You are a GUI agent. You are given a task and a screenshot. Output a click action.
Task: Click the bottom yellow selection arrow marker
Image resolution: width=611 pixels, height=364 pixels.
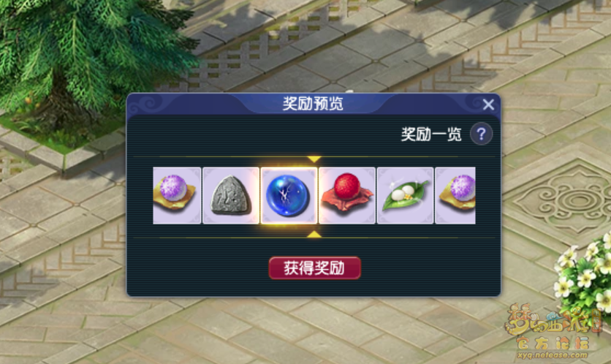point(314,234)
